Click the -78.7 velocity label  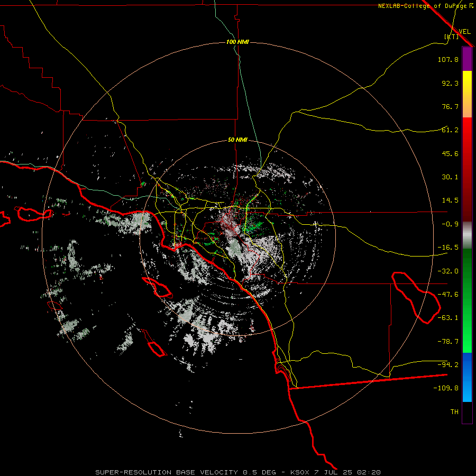coord(448,342)
